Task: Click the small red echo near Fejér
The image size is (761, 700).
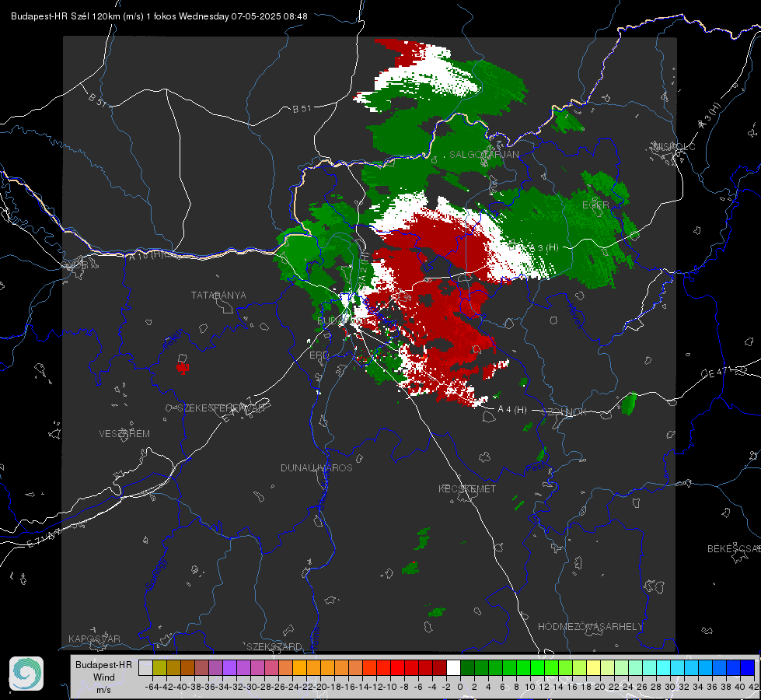Action: [x=183, y=368]
